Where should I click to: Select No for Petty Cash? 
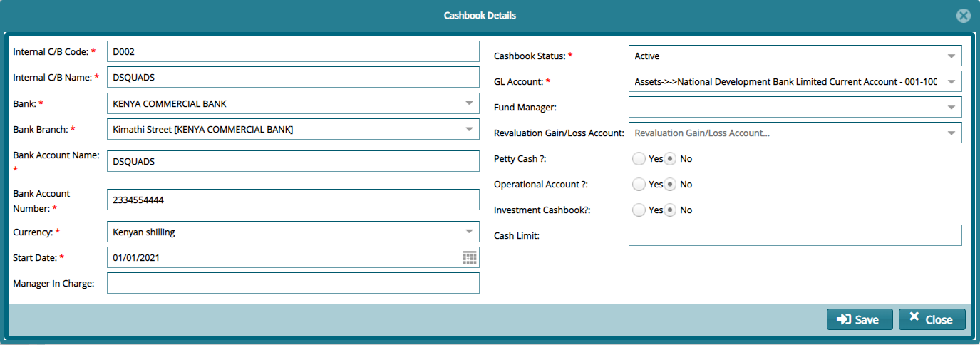click(x=670, y=159)
